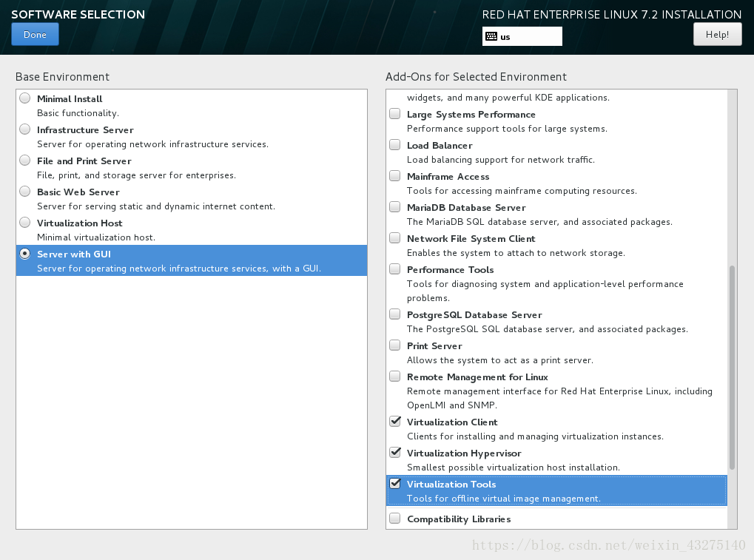Uncheck Virtualization Hypervisor checkbox

pyautogui.click(x=395, y=452)
